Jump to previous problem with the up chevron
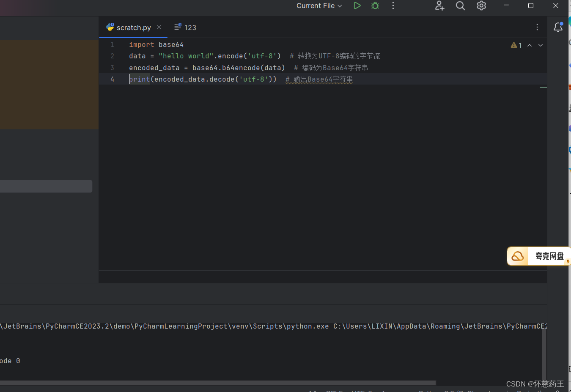The width and height of the screenshot is (571, 392). 529,45
